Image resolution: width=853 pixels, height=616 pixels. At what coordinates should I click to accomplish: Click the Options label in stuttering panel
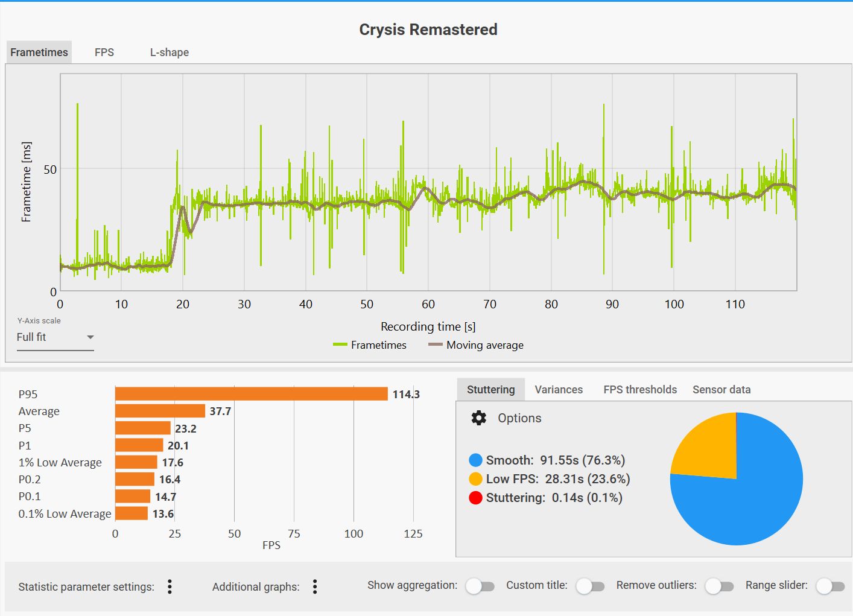[x=519, y=418]
